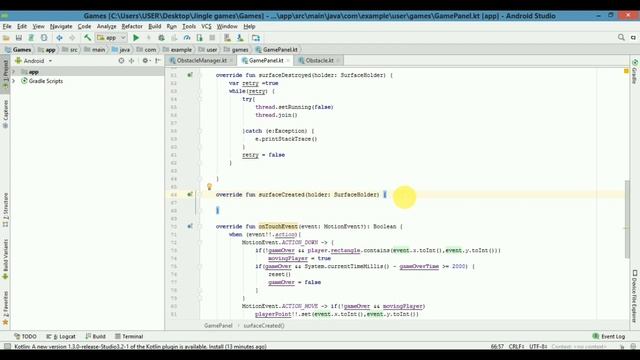The height and width of the screenshot is (360, 640).
Task: Click Scroll from Source target icon
Action: click(121, 61)
